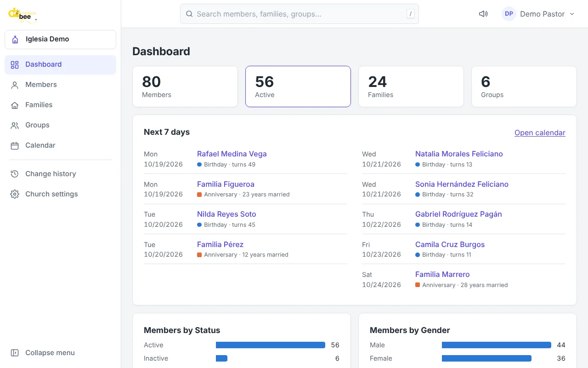Open Camila Cruz Burgos's profile

[450, 244]
